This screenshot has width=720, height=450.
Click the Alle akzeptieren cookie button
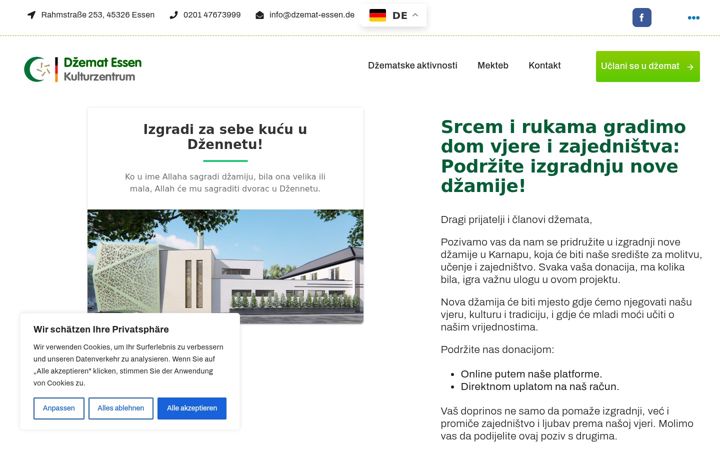[x=192, y=408]
